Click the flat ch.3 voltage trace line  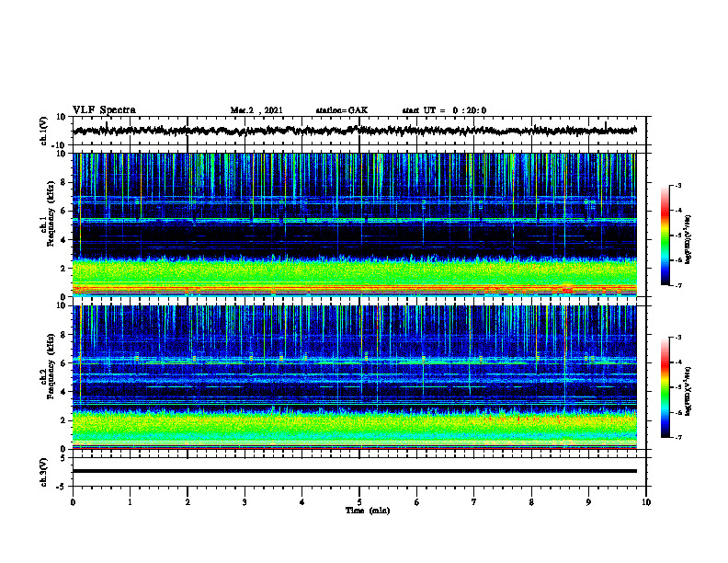pos(355,471)
